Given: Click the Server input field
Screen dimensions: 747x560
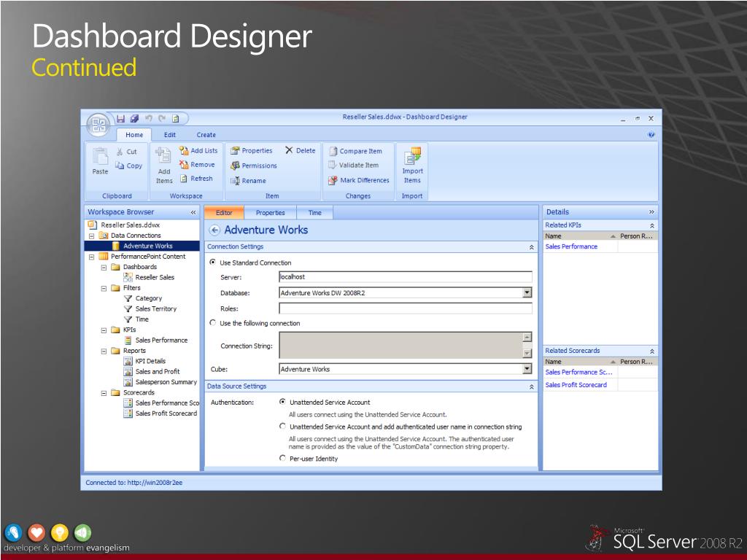Looking at the screenshot, I should pyautogui.click(x=405, y=276).
